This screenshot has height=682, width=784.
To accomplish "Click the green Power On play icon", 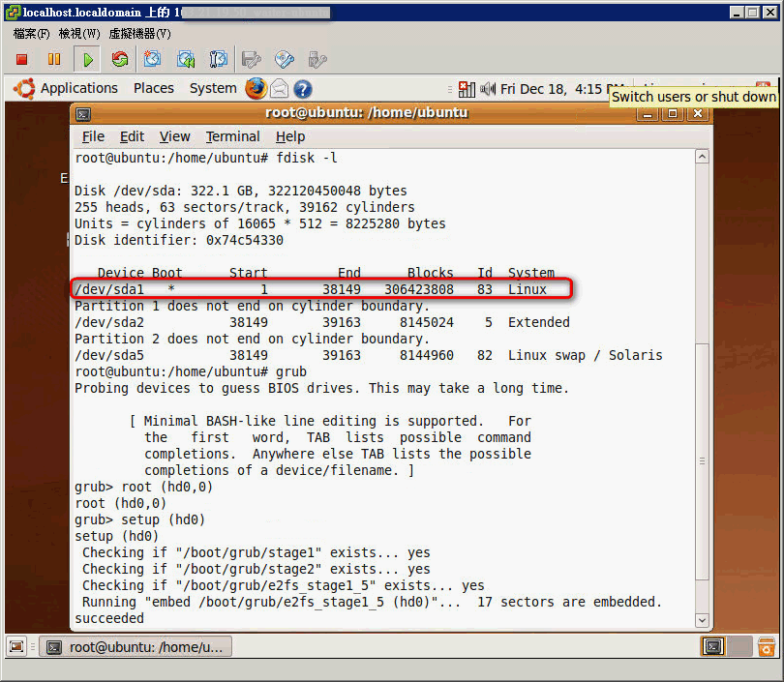I will pyautogui.click(x=87, y=59).
